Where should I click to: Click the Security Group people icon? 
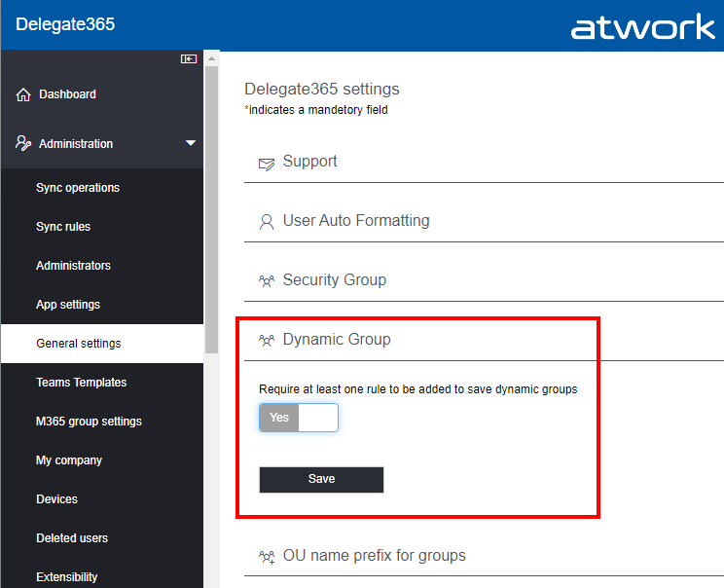click(x=267, y=281)
